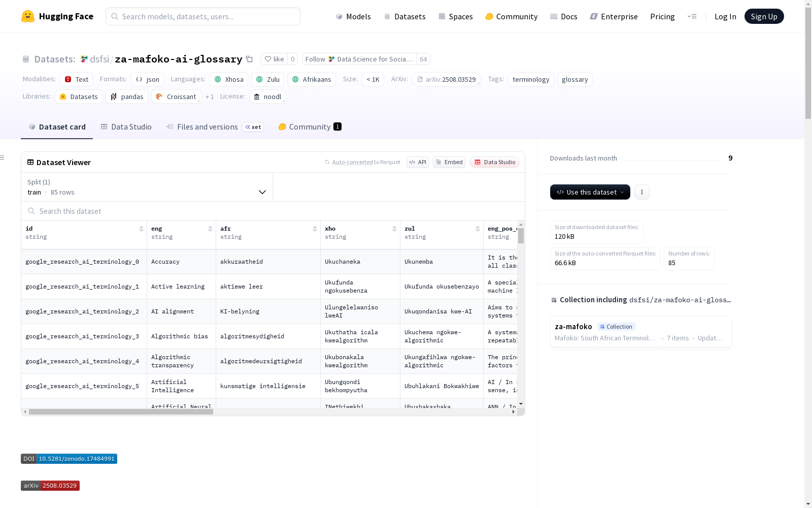Go to Spaces in the navigation

456,16
